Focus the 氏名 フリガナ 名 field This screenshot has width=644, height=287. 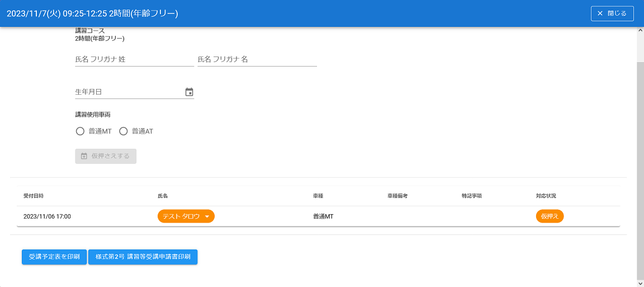coord(257,59)
